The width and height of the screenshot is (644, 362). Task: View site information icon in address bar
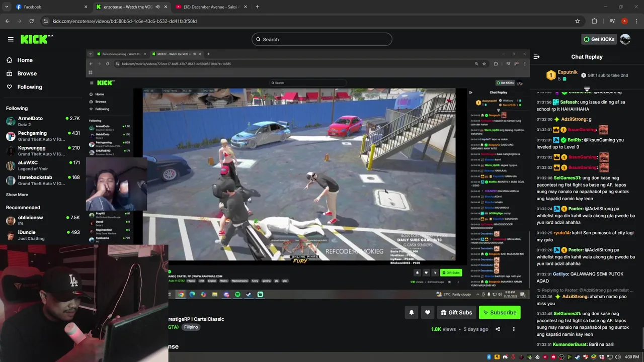tap(46, 21)
